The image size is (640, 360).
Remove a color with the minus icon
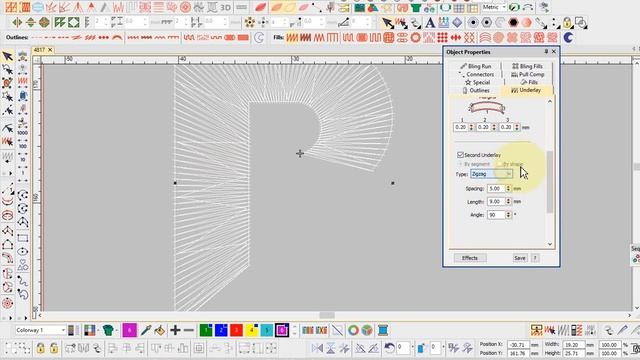click(x=189, y=330)
